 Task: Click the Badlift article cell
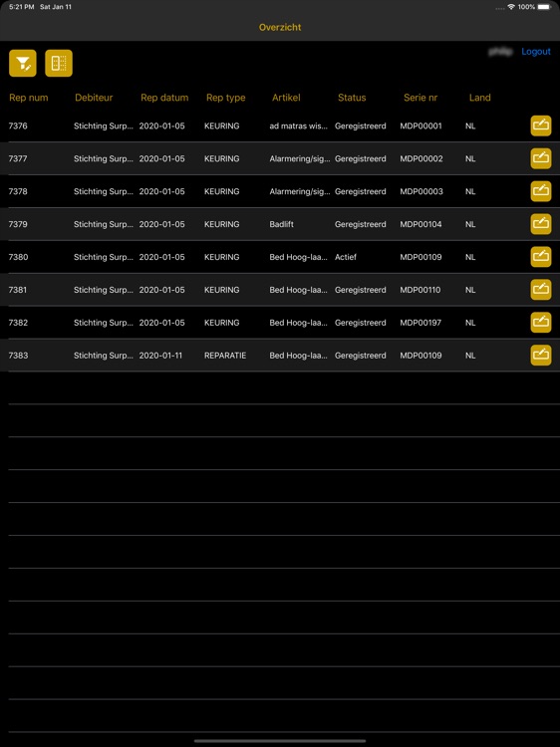pyautogui.click(x=281, y=224)
